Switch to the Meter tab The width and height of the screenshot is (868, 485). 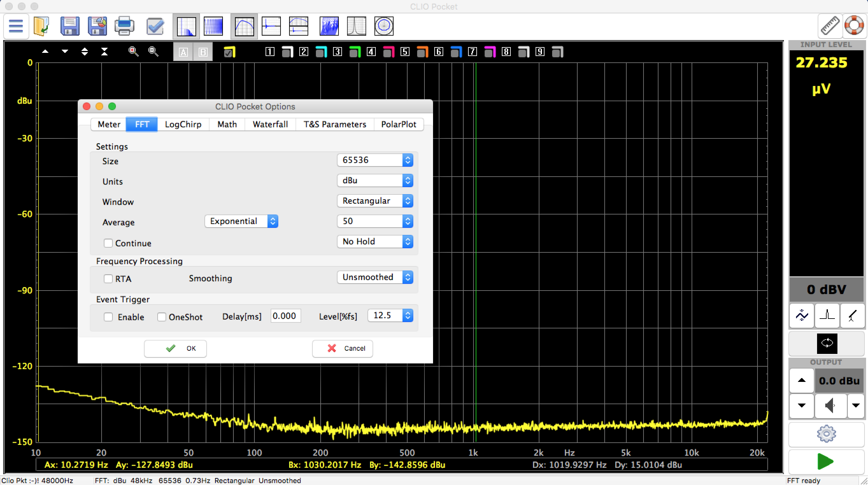point(109,124)
